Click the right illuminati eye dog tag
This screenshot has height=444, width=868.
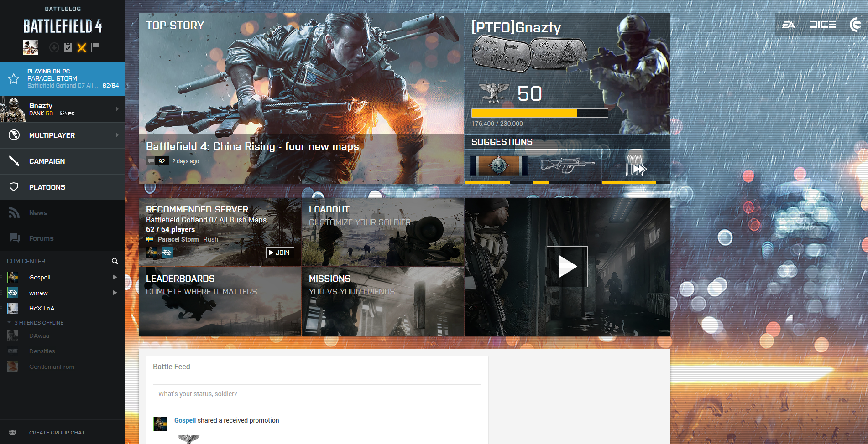click(559, 53)
